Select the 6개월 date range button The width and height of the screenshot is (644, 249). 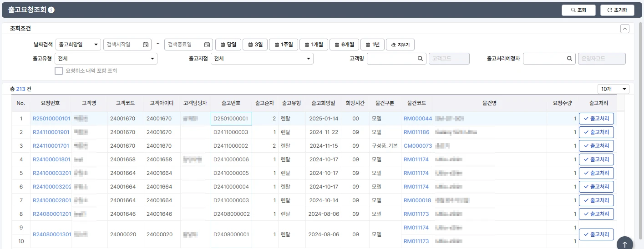(x=344, y=45)
